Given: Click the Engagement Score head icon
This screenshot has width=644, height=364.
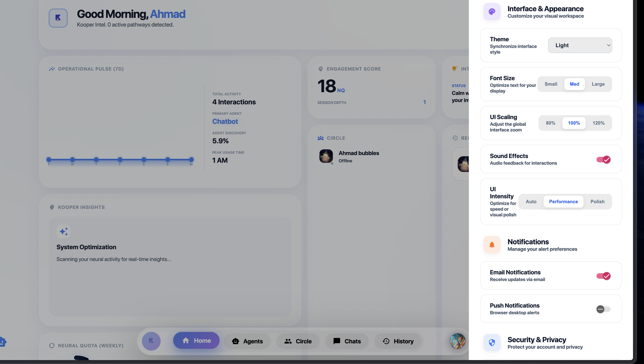Looking at the screenshot, I should tap(320, 69).
